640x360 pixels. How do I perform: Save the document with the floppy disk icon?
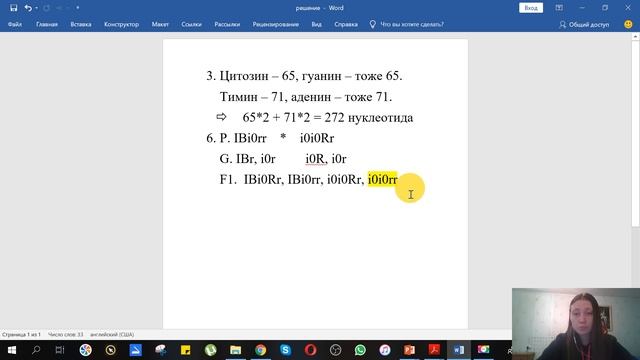tap(13, 8)
